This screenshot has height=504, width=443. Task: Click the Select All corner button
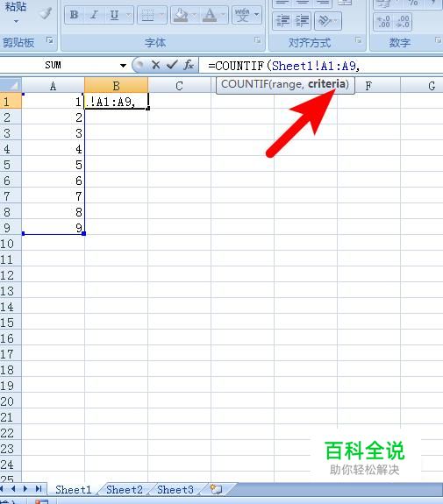coord(11,85)
